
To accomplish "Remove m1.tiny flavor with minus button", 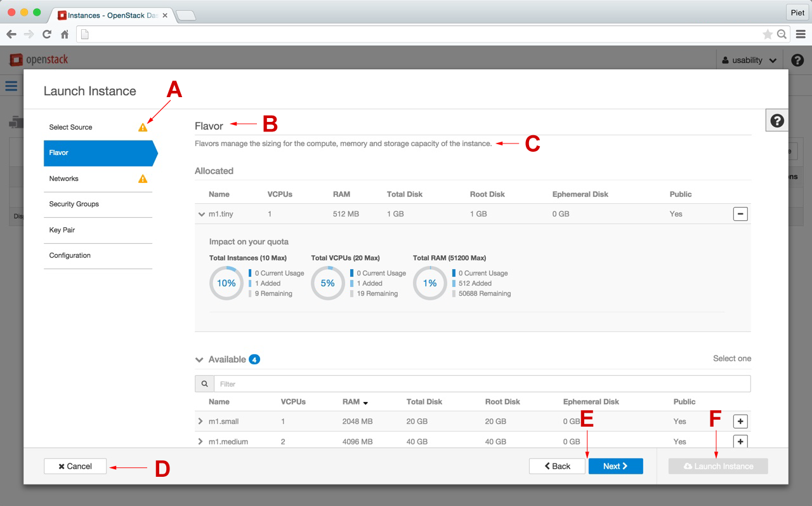I will pyautogui.click(x=740, y=214).
